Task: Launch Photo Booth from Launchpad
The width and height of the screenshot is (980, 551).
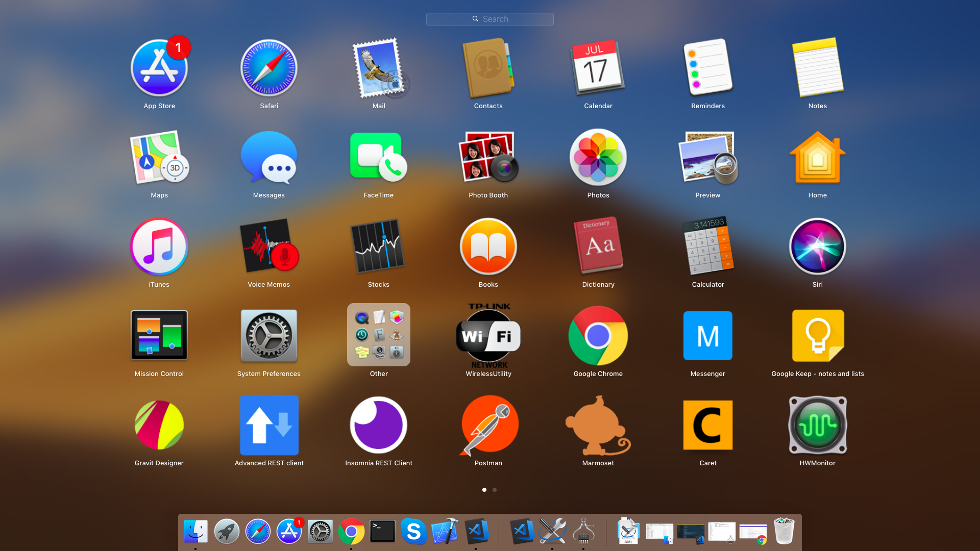Action: tap(488, 158)
